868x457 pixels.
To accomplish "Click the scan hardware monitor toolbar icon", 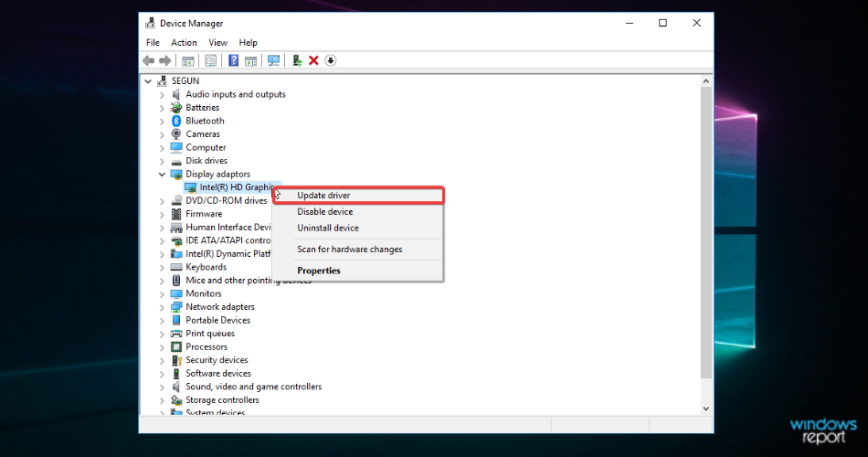I will (273, 60).
